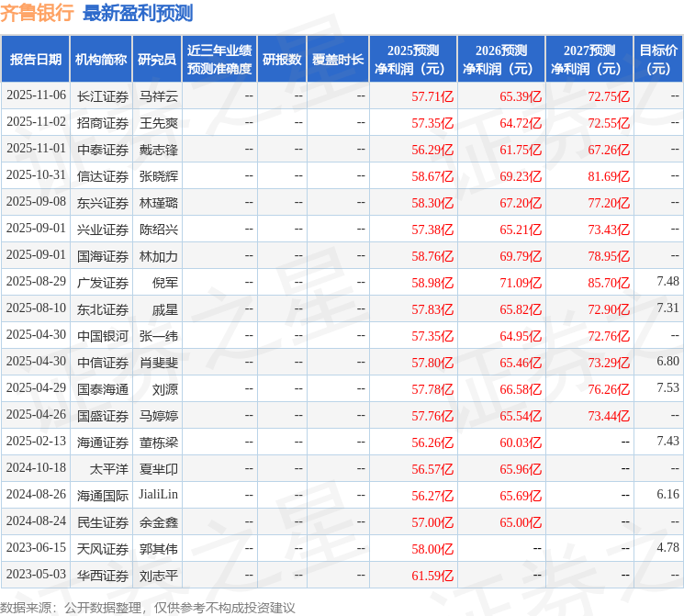
Task: Click the 4.78 target price
Action: (667, 547)
